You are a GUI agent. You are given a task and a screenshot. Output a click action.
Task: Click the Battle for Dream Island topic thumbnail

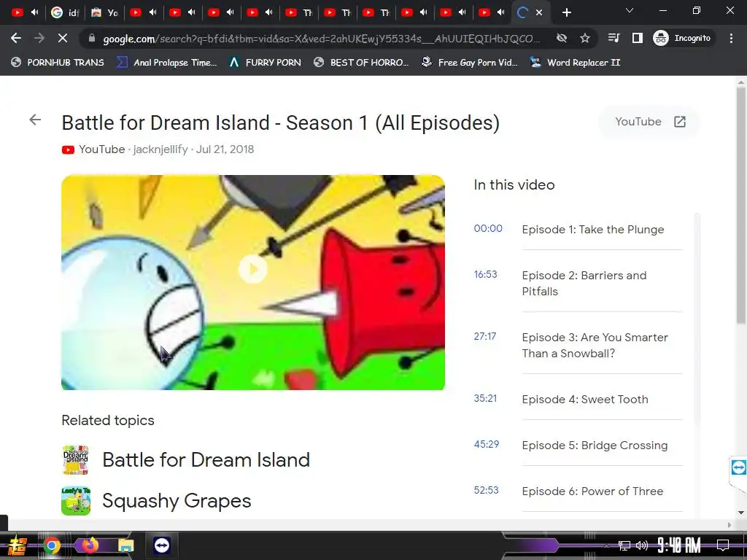76,460
